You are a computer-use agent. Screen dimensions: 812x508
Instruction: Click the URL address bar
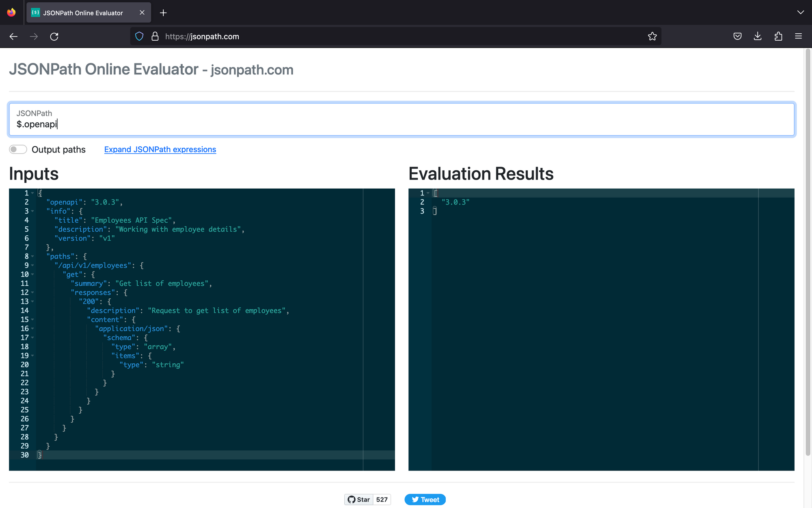pos(396,37)
